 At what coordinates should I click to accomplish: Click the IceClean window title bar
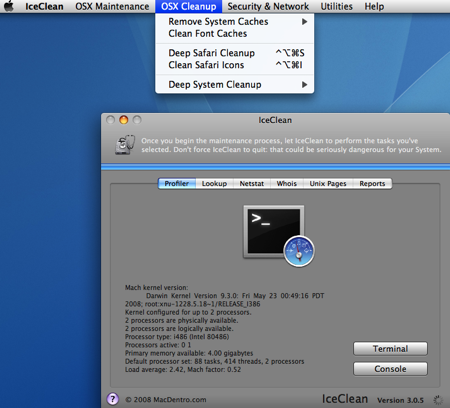[275, 120]
